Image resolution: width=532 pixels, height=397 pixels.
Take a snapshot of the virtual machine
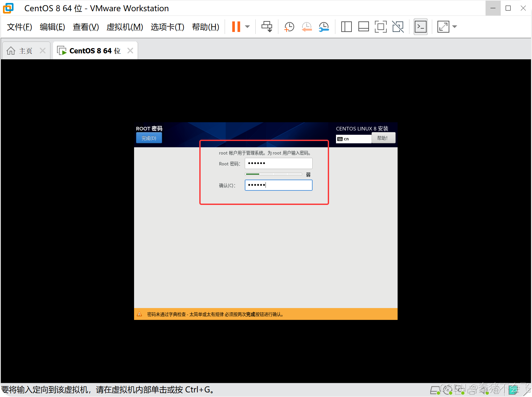click(289, 27)
